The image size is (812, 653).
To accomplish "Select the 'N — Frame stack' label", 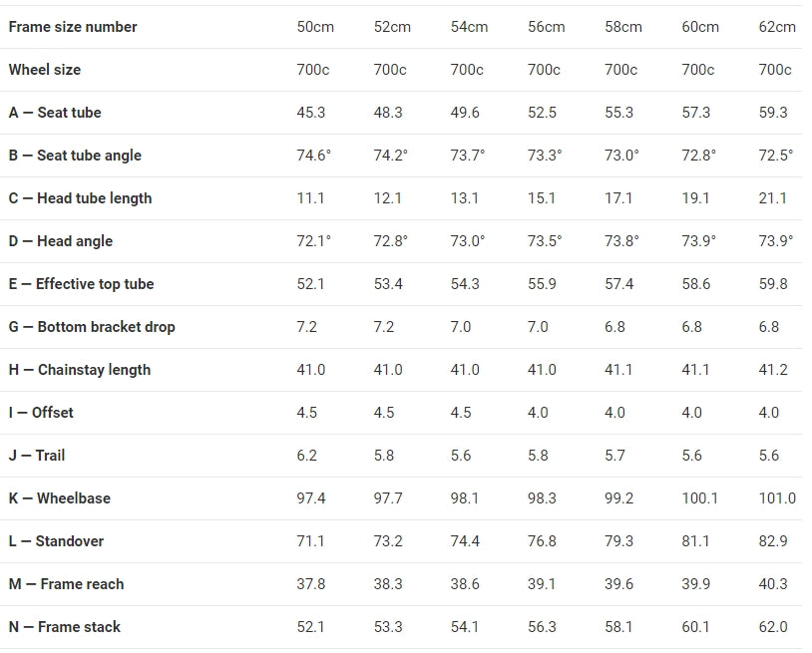I will [65, 627].
